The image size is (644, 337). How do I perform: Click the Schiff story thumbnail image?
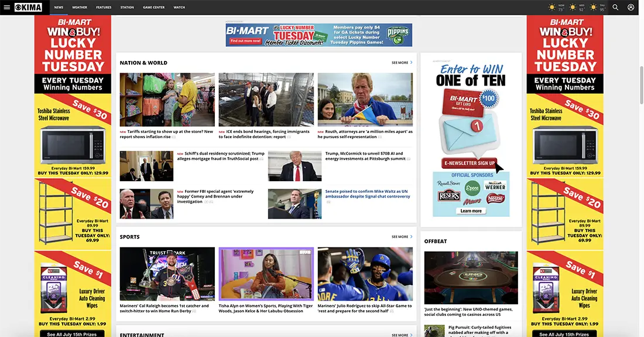tap(146, 166)
